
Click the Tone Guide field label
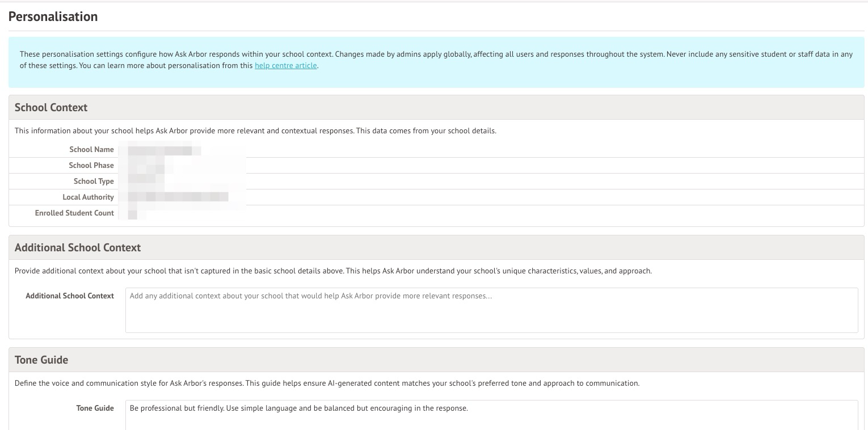(x=95, y=408)
